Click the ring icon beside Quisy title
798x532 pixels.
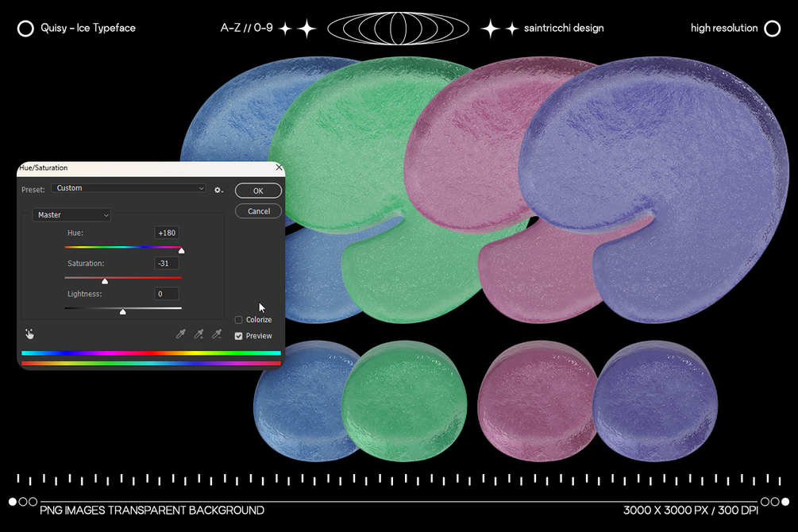tap(25, 29)
